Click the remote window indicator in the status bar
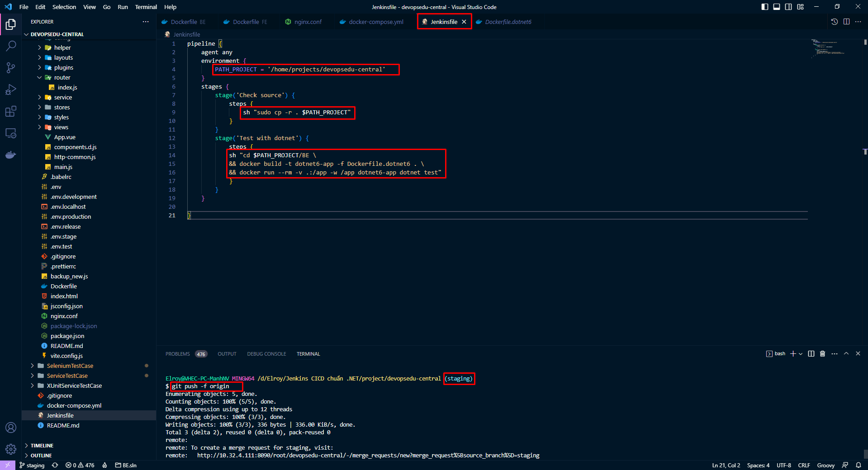Viewport: 868px width, 470px height. [x=8, y=465]
